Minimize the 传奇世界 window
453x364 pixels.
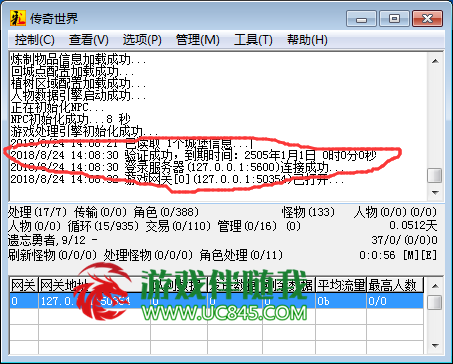pos(361,18)
